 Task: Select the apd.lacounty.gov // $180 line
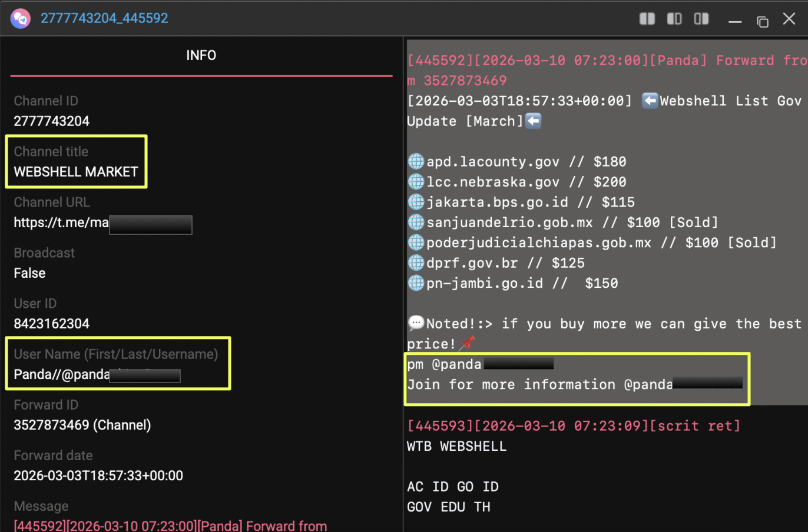tap(517, 162)
